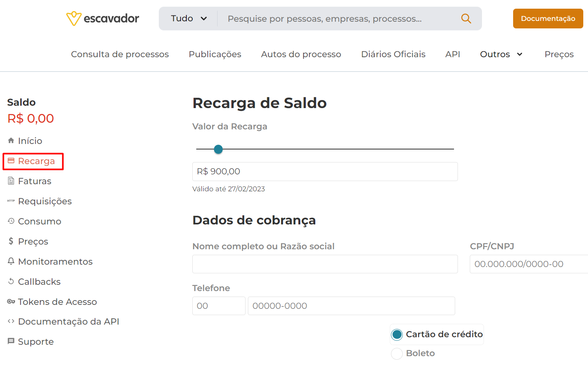This screenshot has height=366, width=588.
Task: Click the history clock icon beside Consumo
Action: [x=11, y=221]
